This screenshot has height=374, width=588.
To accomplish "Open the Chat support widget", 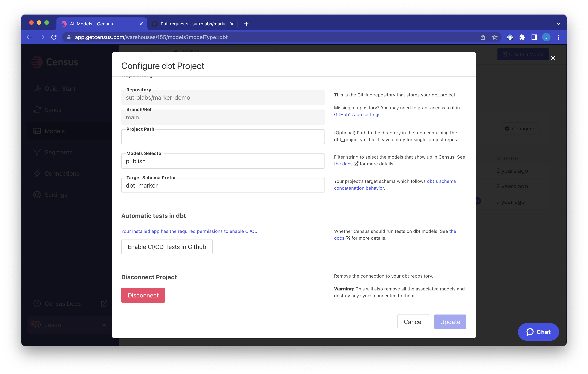I will [x=538, y=332].
